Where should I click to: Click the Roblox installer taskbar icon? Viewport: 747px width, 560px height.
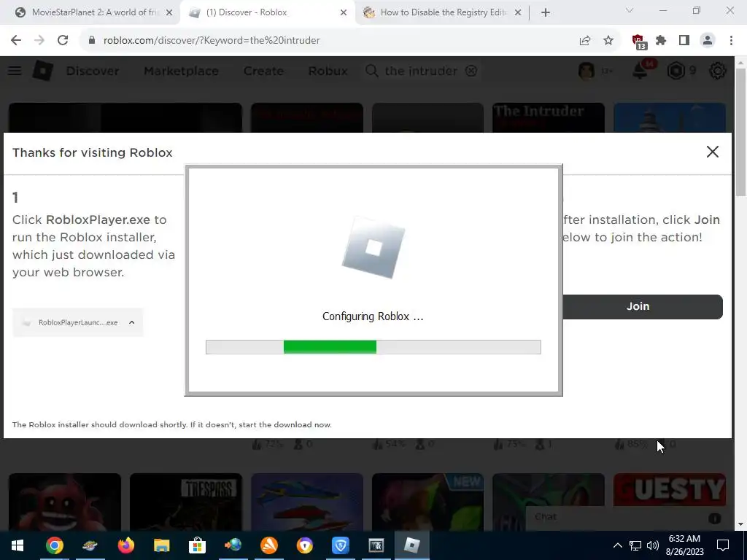[x=411, y=545]
